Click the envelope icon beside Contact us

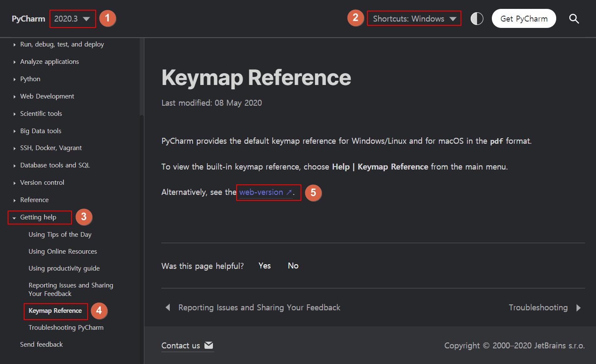(x=209, y=345)
